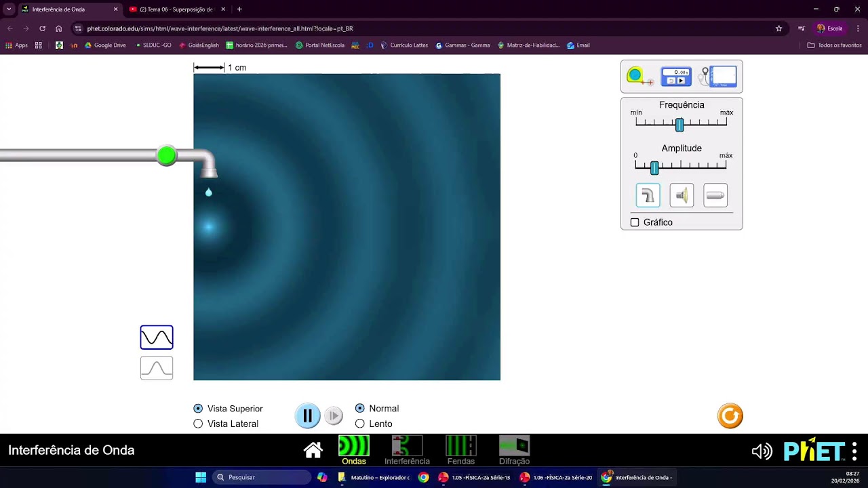Screen dimensions: 868x488
Task: Open the Google Drive bookmark
Action: [105, 45]
